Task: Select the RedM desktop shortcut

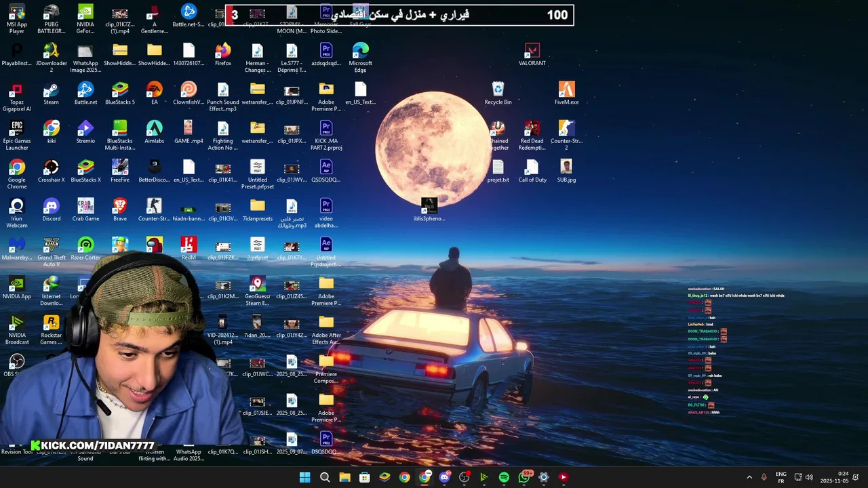Action: 189,248
